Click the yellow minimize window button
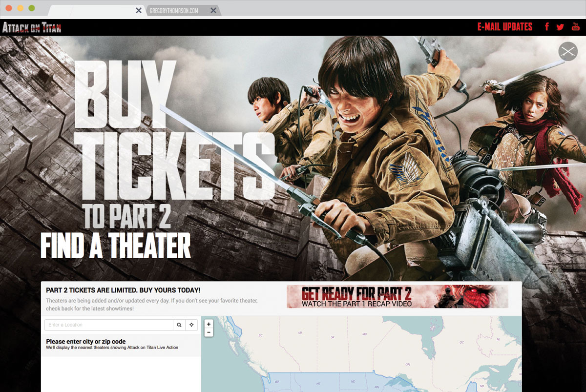This screenshot has width=586, height=392. (x=20, y=8)
